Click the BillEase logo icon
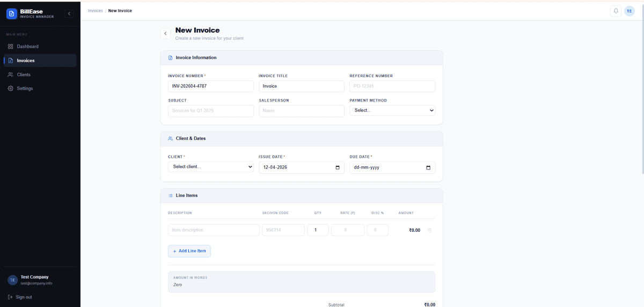644x307 pixels. 12,14
